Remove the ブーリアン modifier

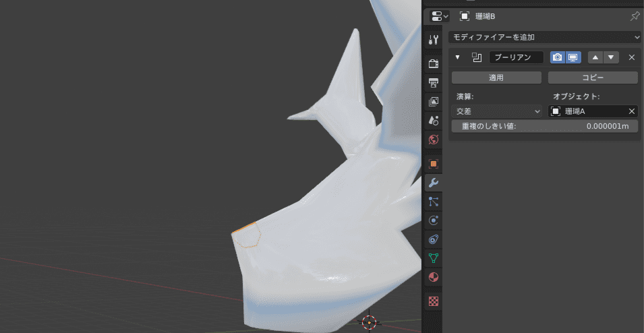tap(632, 57)
